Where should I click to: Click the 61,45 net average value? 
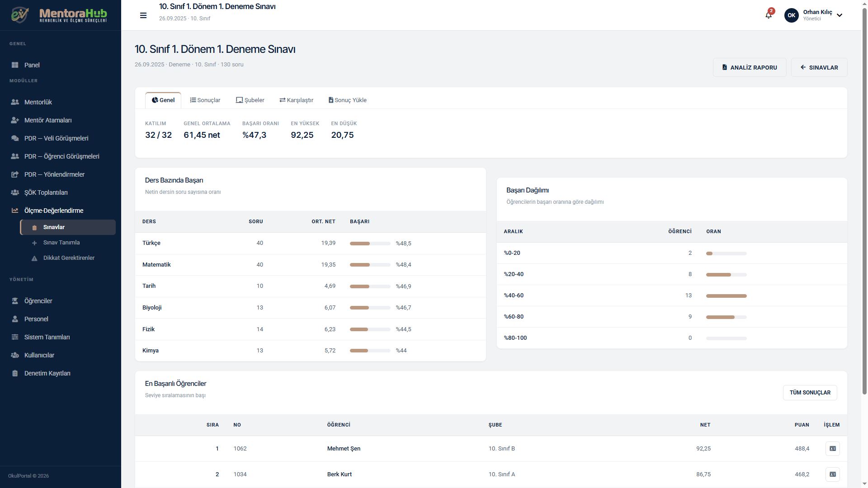202,135
